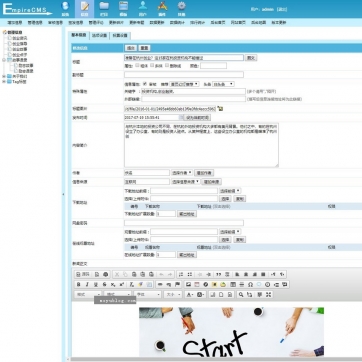
Task: Open the first format dropdown in the editor
Action: tap(88, 294)
